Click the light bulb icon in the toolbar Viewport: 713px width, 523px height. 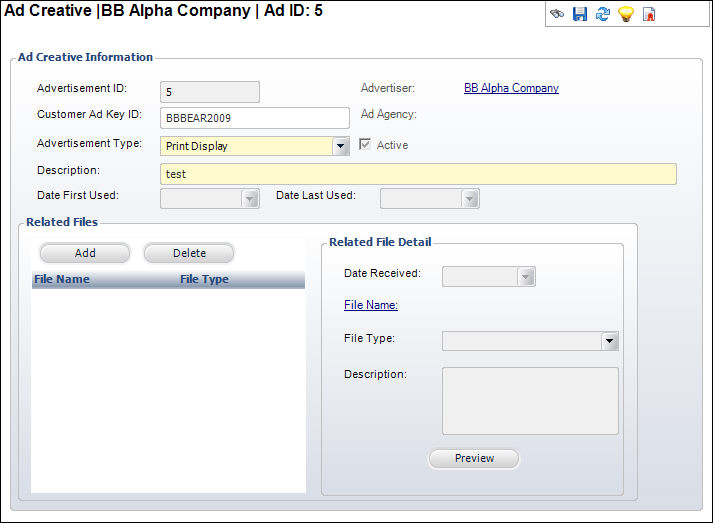click(x=626, y=15)
